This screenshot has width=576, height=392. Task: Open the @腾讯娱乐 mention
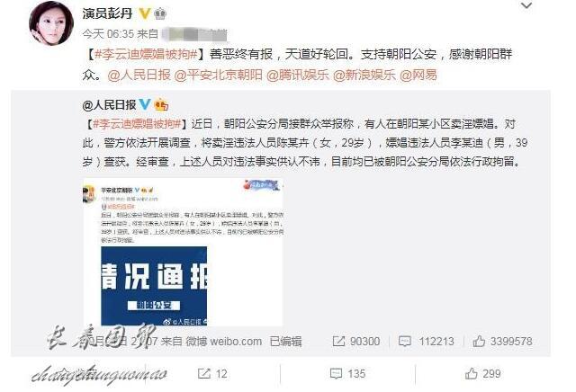298,75
